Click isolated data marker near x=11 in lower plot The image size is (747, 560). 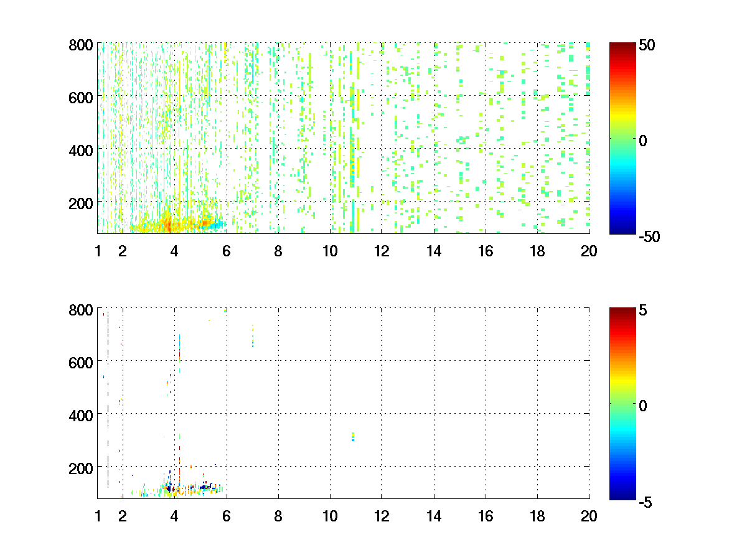pyautogui.click(x=353, y=437)
